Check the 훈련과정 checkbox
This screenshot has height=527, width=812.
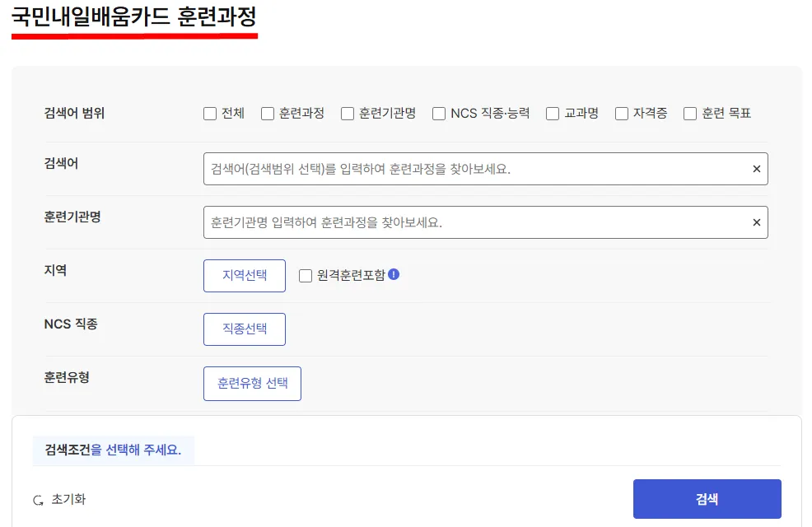point(265,114)
